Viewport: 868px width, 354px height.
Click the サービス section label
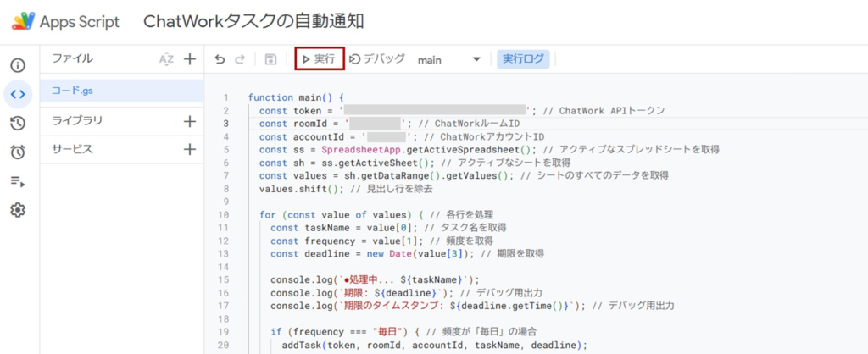point(72,149)
